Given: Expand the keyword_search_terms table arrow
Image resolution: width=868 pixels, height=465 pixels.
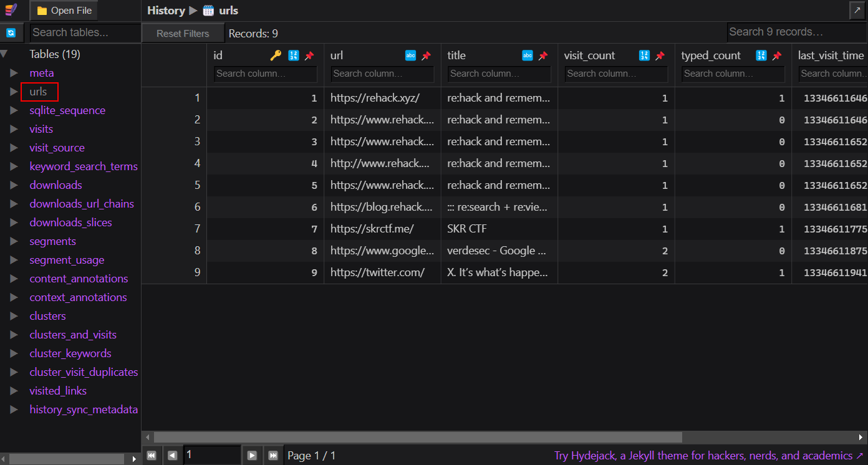Looking at the screenshot, I should click(x=14, y=166).
